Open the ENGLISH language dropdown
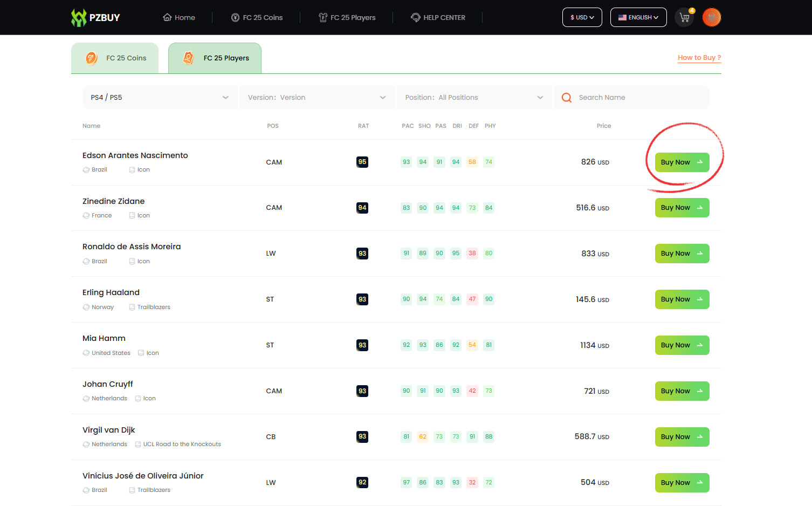This screenshot has height=506, width=812. pyautogui.click(x=638, y=17)
